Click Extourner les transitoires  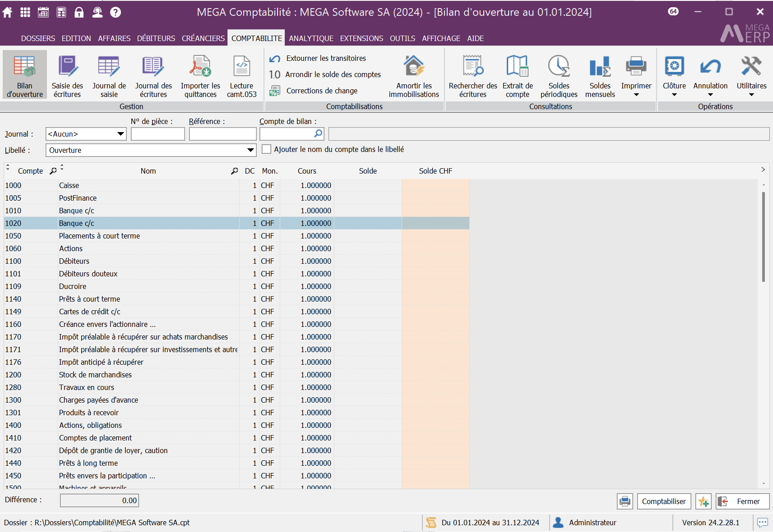tap(318, 58)
